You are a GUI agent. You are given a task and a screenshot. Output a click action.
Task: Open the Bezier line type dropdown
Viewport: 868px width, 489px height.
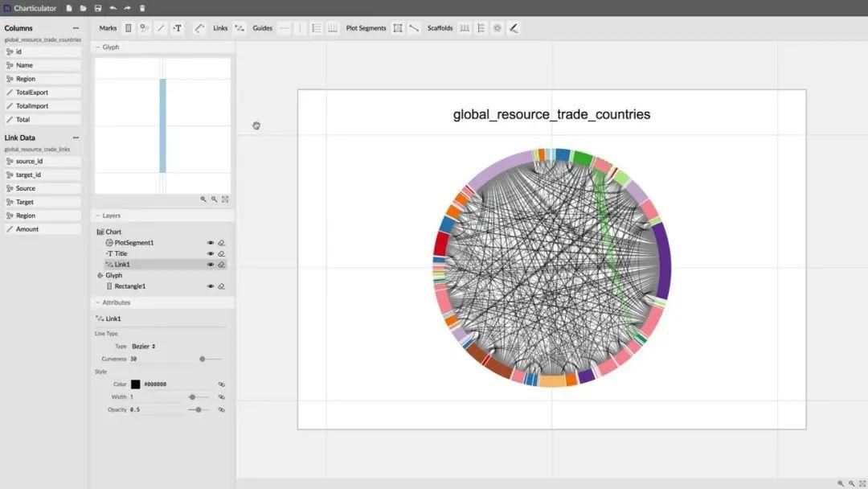point(143,346)
